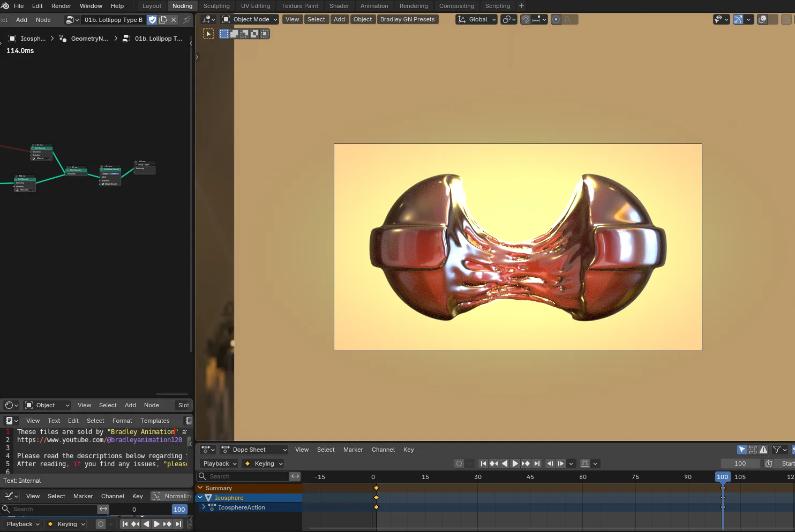Select the Tweak tool in the viewport toolbar
This screenshot has height=532, width=795.
pos(208,33)
